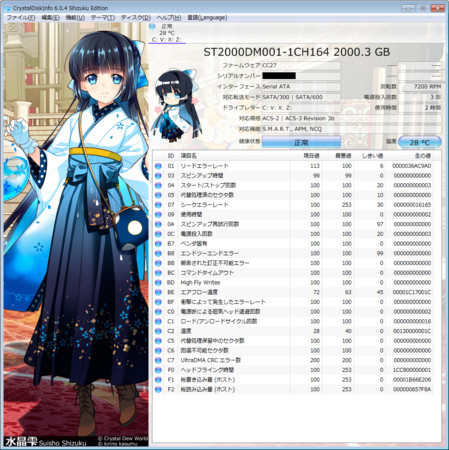Click status icon for F0 ヘッドフライング時間

click(x=158, y=370)
